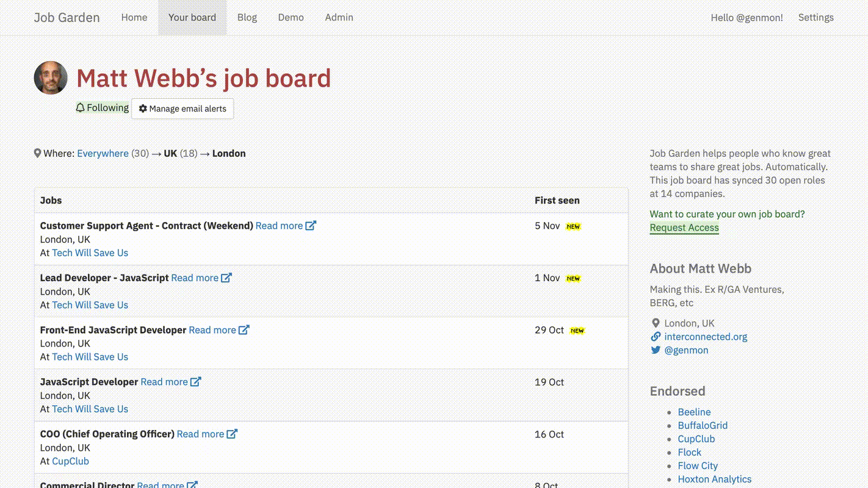Open external link icon for Lead Developer - JavaScript

coord(226,278)
